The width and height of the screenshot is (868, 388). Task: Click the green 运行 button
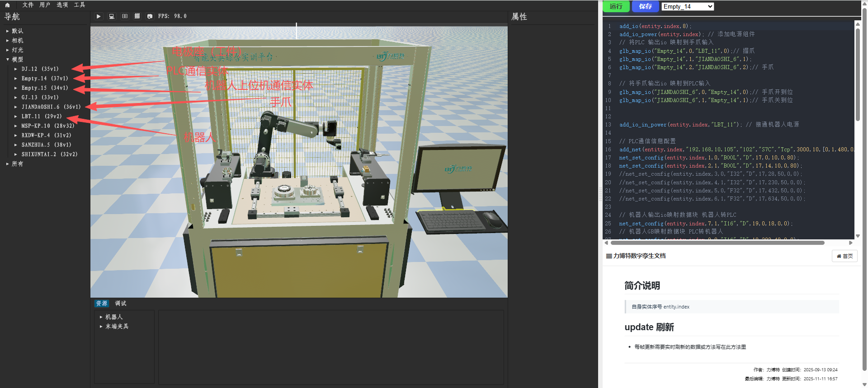(x=616, y=6)
